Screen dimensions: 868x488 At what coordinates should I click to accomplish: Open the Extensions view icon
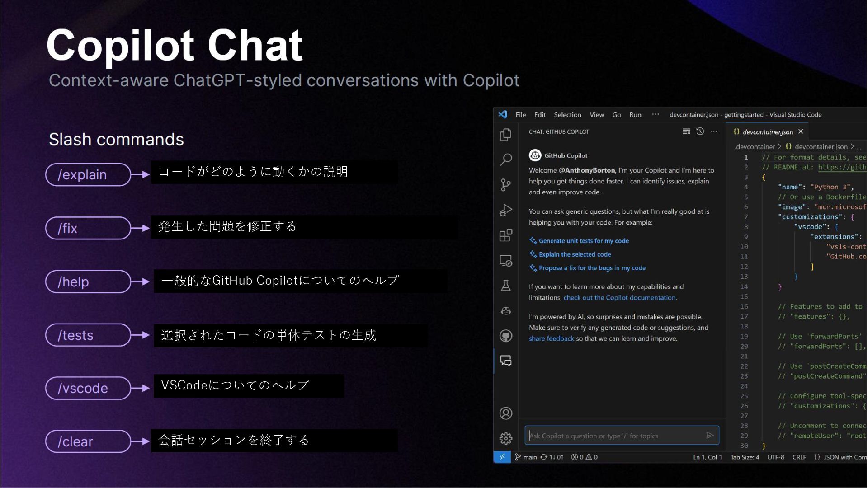point(506,235)
